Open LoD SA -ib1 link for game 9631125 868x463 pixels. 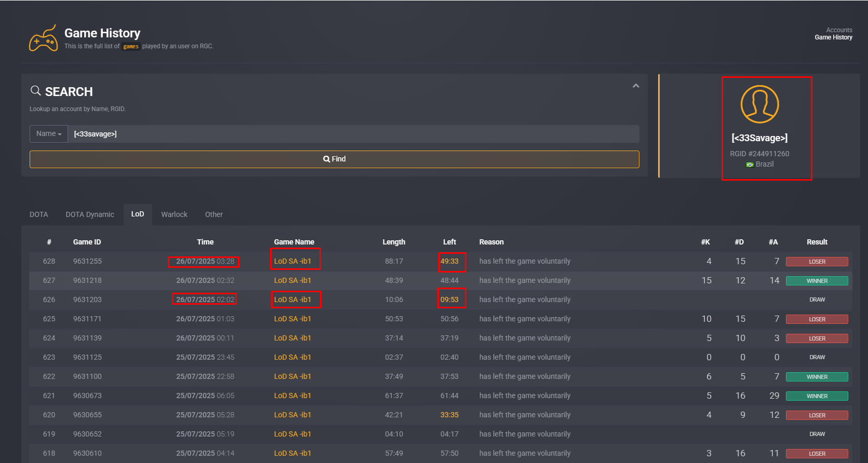click(292, 357)
